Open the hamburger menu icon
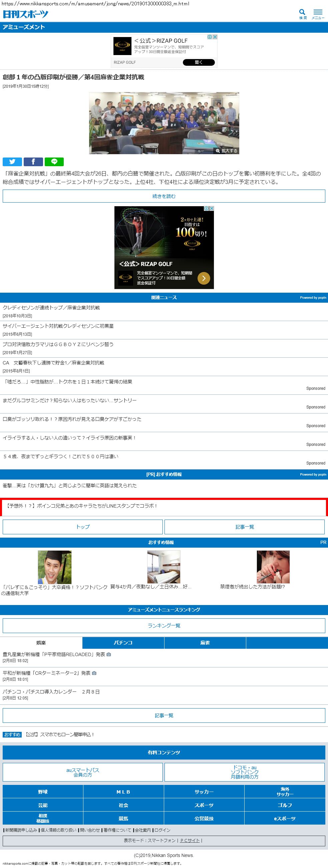 pos(318,13)
